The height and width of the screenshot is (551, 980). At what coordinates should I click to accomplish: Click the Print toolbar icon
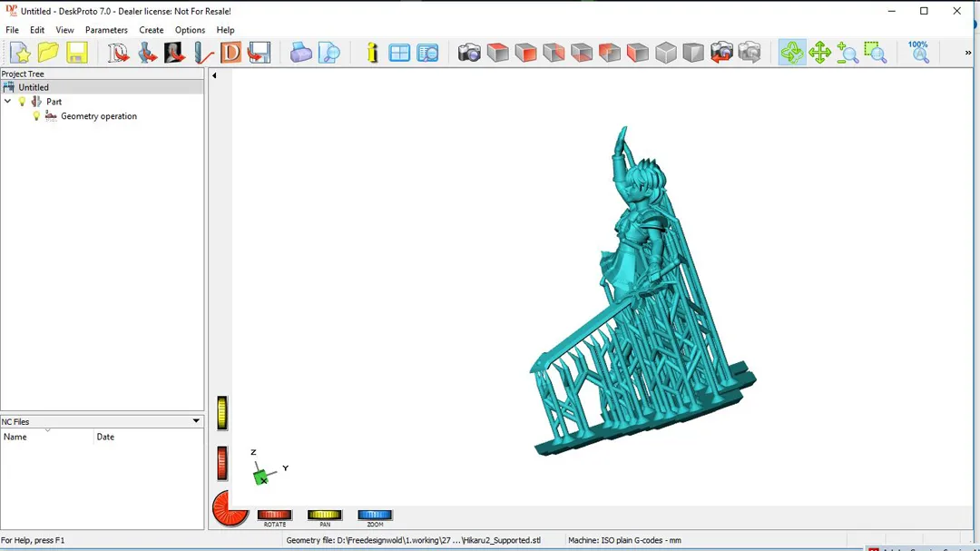coord(300,53)
